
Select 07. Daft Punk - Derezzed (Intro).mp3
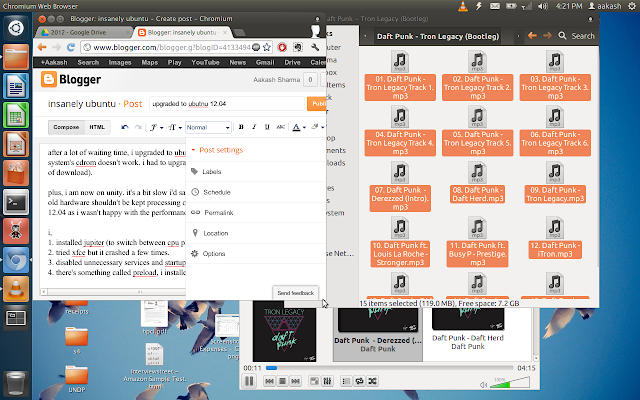(x=400, y=188)
